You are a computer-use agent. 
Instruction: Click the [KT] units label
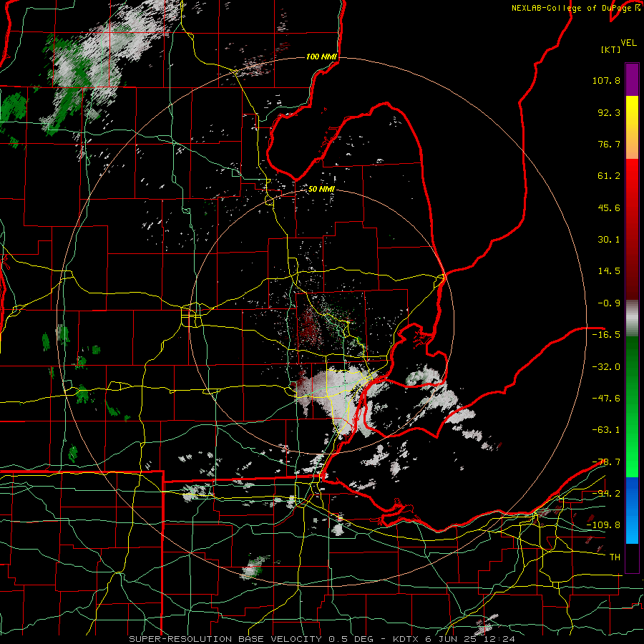click(x=610, y=49)
